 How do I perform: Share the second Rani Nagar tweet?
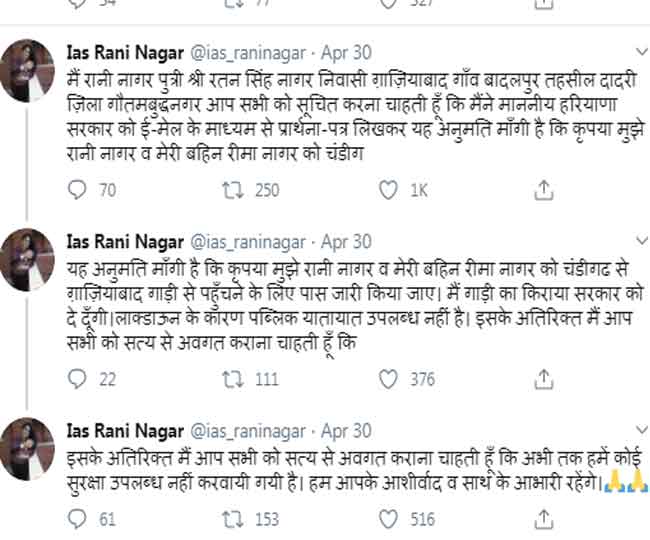click(545, 380)
